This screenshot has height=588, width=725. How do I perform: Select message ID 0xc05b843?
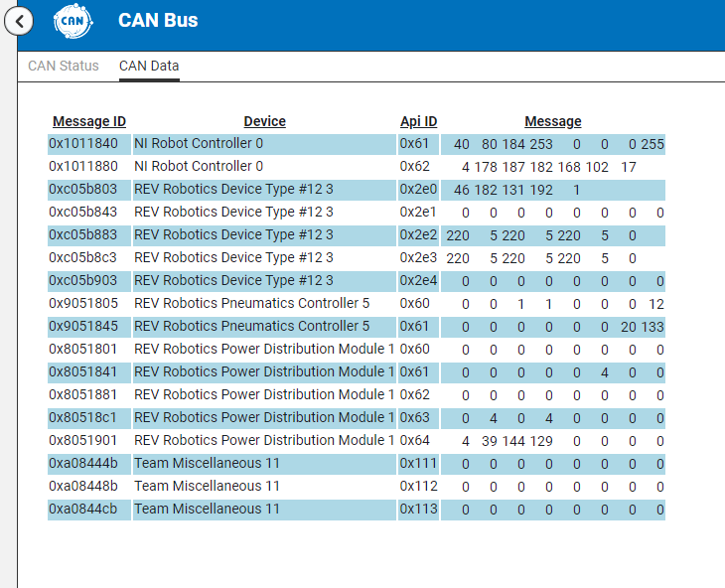pyautogui.click(x=83, y=213)
